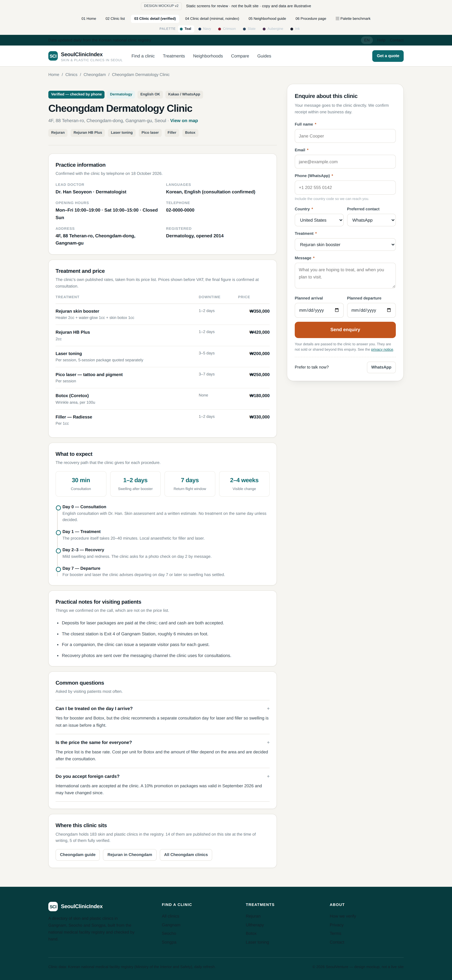
Task: Open the Country dropdown
Action: (319, 220)
